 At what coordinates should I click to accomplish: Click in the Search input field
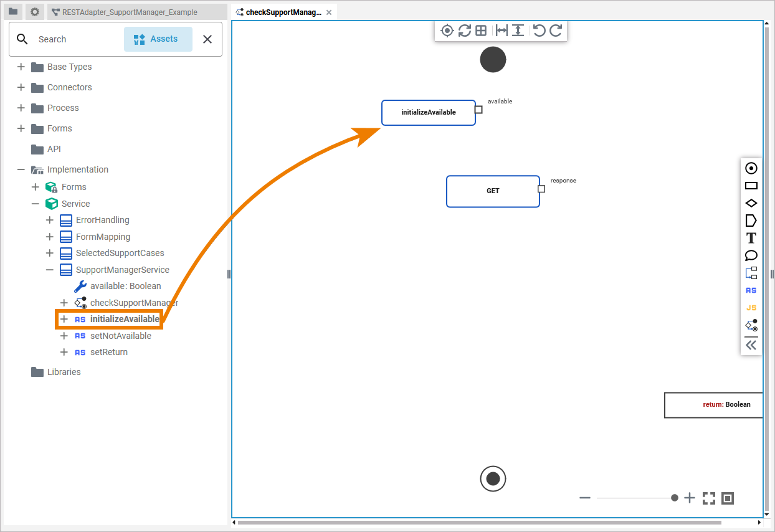coord(78,39)
